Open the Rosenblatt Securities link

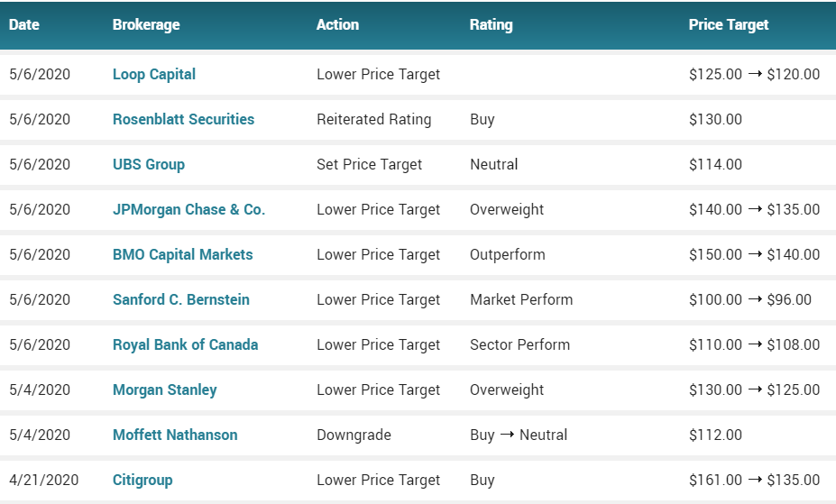183,119
